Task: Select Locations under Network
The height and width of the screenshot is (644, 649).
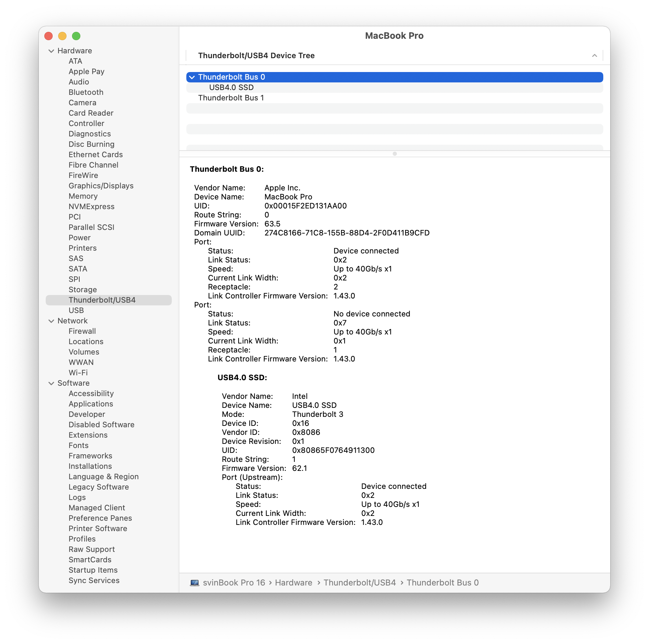Action: (x=86, y=342)
